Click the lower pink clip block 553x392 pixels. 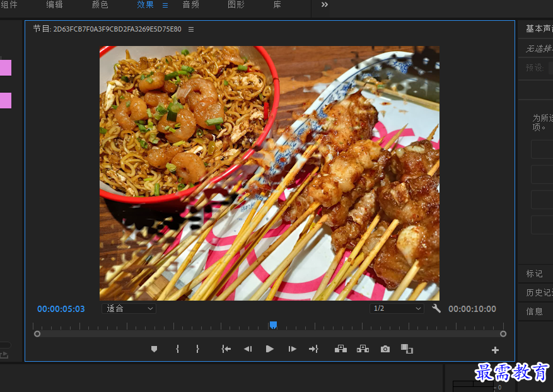[6, 100]
